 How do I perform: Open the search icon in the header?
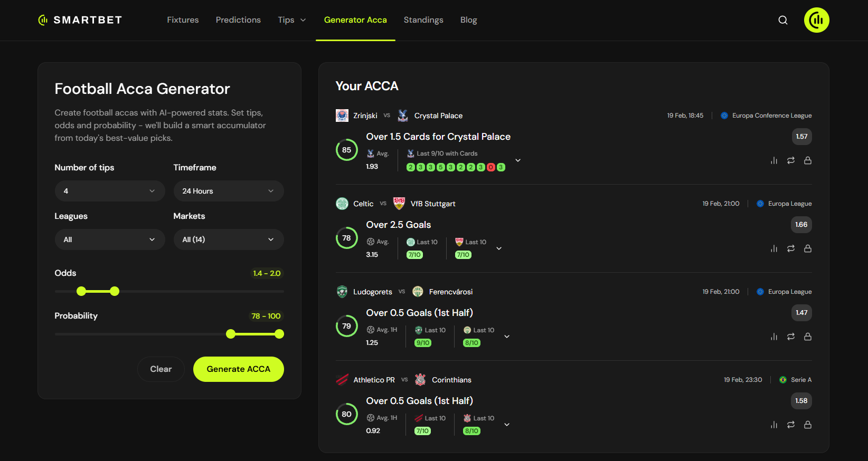coord(783,20)
